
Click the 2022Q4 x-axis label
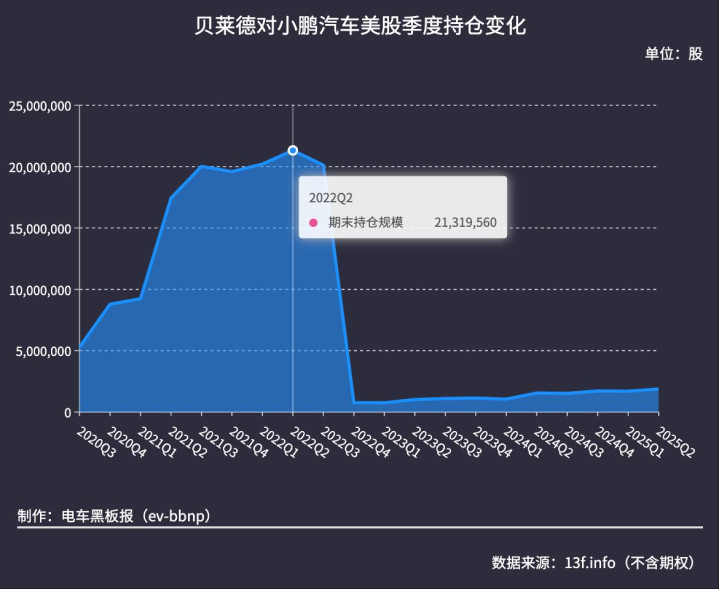tap(371, 442)
